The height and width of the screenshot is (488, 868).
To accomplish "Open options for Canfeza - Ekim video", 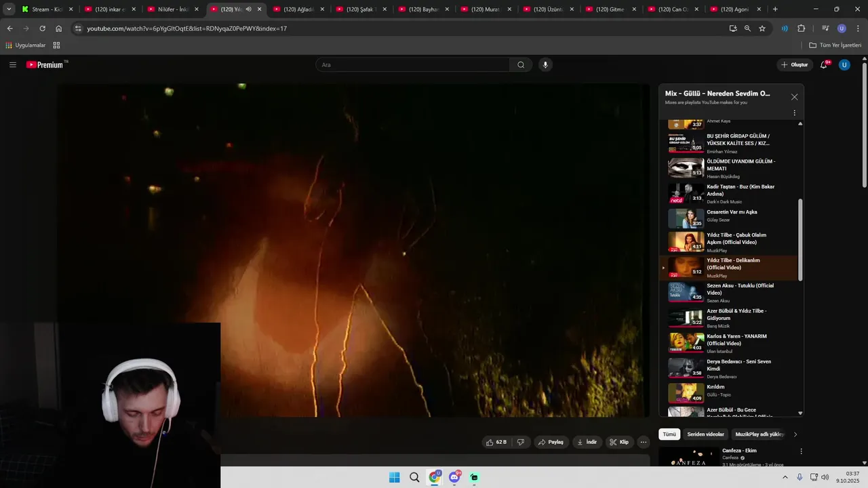I will point(801,451).
